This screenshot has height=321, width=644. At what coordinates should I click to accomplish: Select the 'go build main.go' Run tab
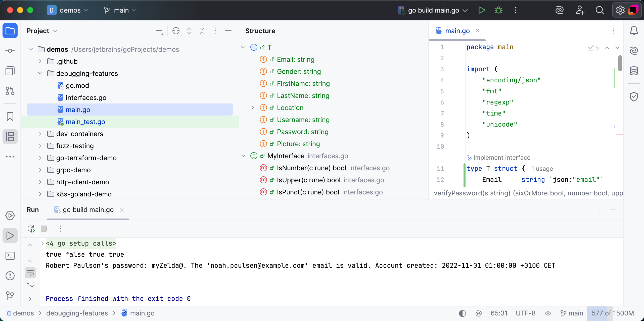(88, 210)
